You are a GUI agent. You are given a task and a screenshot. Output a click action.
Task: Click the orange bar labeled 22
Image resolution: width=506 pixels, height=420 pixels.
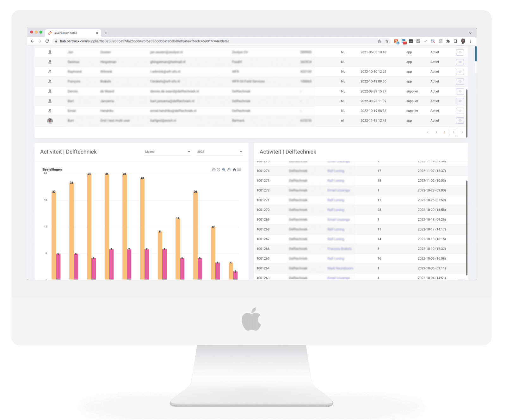(71, 231)
